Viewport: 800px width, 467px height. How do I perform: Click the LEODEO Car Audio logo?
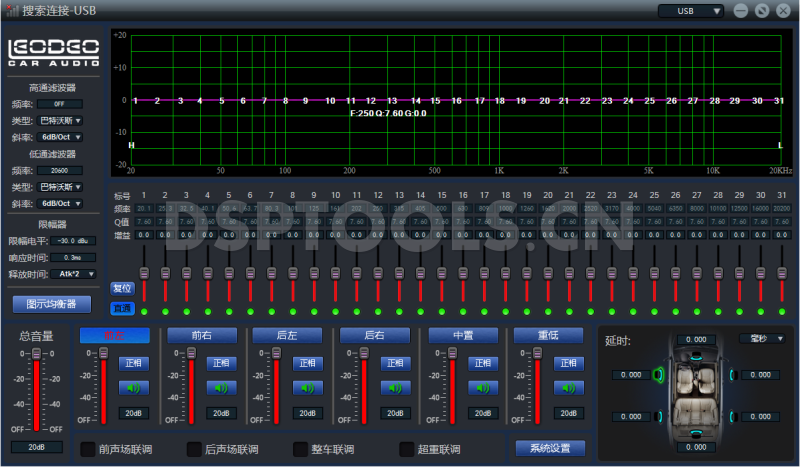(54, 53)
